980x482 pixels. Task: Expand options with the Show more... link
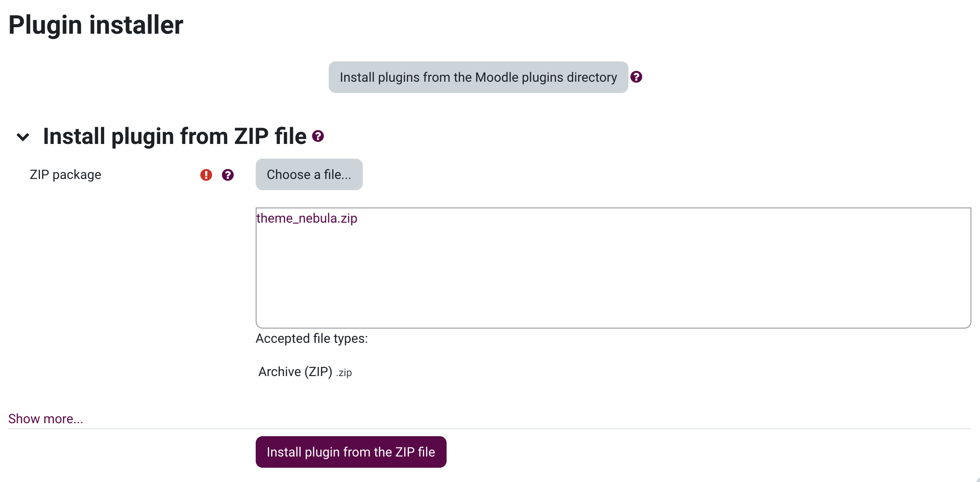pos(46,419)
